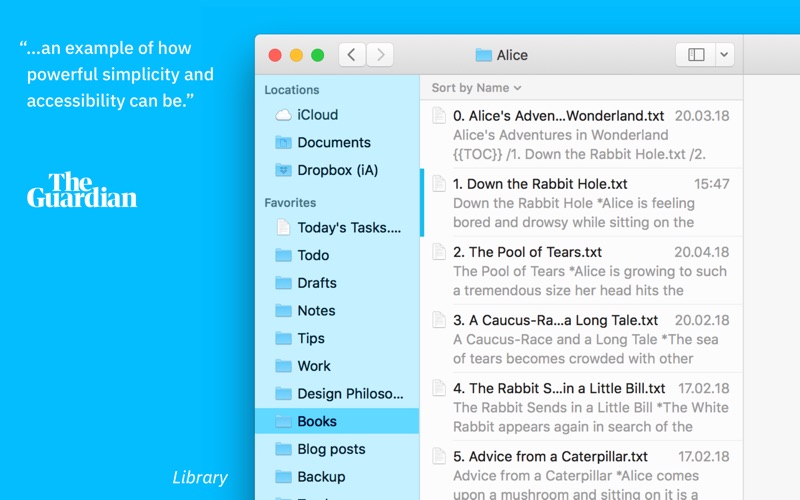Select the Blog posts folder
Image resolution: width=800 pixels, height=500 pixels.
(x=331, y=449)
